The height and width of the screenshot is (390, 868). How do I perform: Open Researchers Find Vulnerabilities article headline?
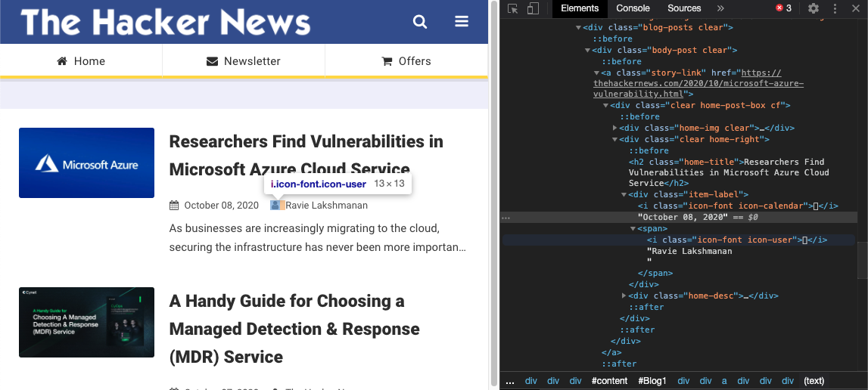[306, 156]
